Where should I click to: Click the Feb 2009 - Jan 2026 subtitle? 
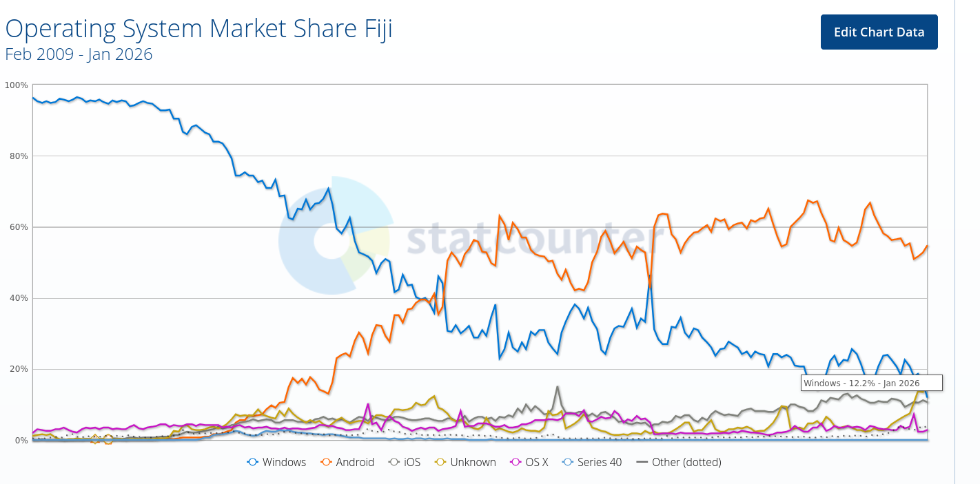(x=79, y=54)
